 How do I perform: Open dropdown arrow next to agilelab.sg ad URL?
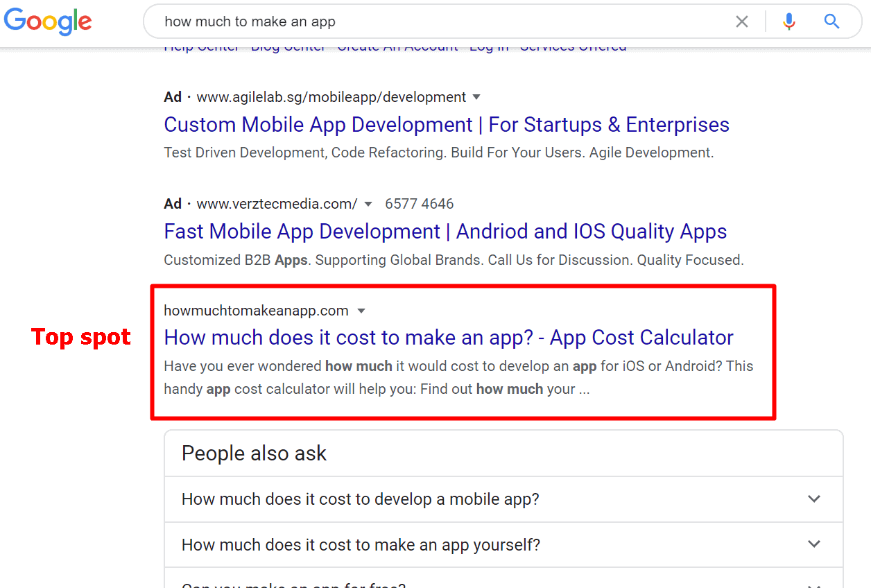[x=476, y=97]
